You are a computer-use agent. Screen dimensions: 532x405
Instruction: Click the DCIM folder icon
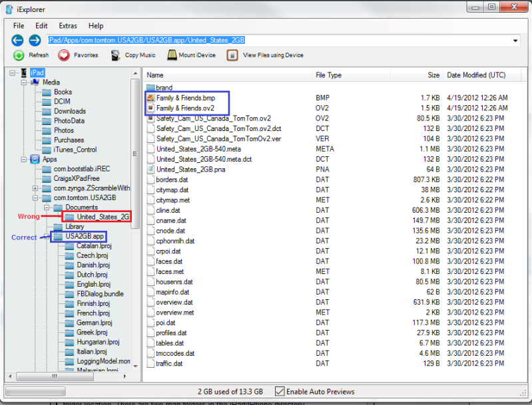pos(47,102)
